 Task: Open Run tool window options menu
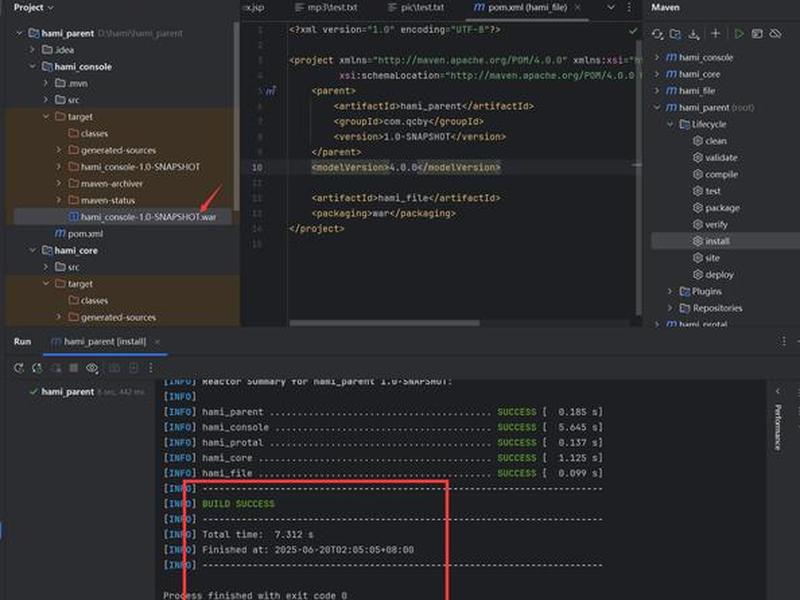pos(784,341)
